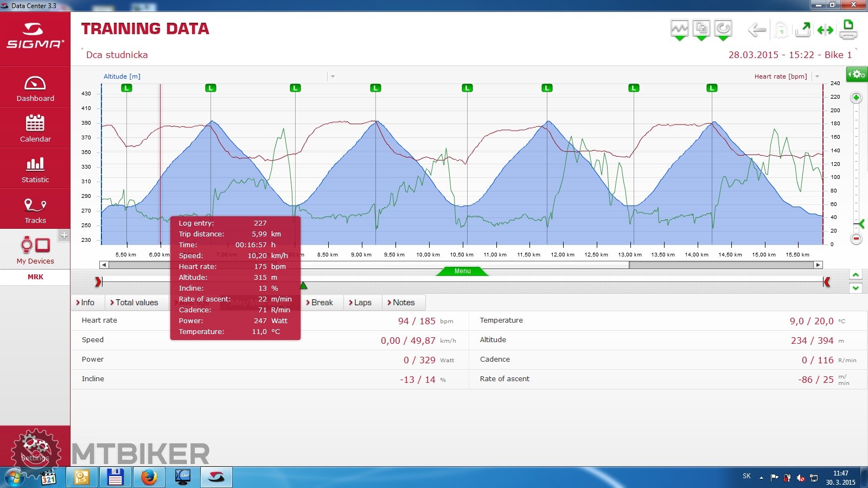Click the export arrow icon
This screenshot has width=868, height=488.
(803, 30)
